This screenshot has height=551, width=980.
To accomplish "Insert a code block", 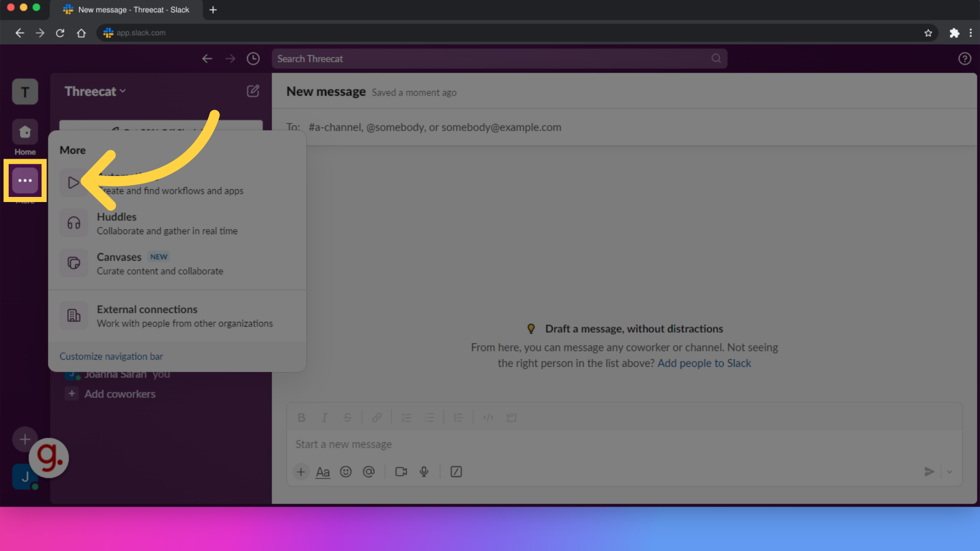I will click(511, 418).
